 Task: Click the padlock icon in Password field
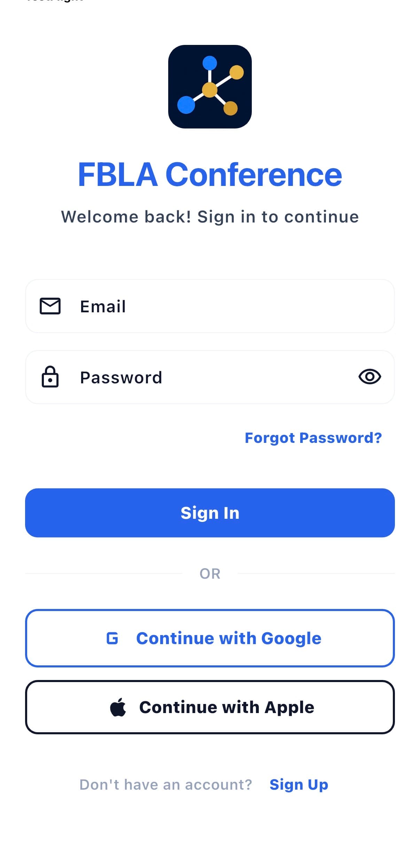(50, 377)
